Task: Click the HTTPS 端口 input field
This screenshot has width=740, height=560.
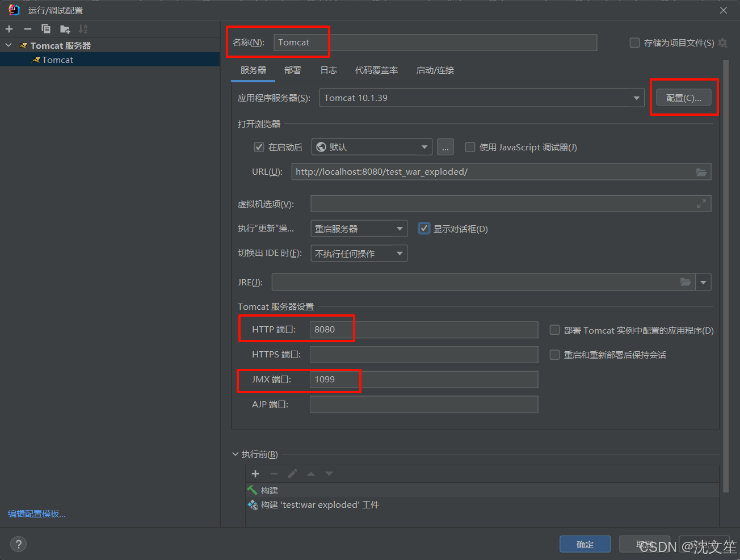Action: point(424,355)
